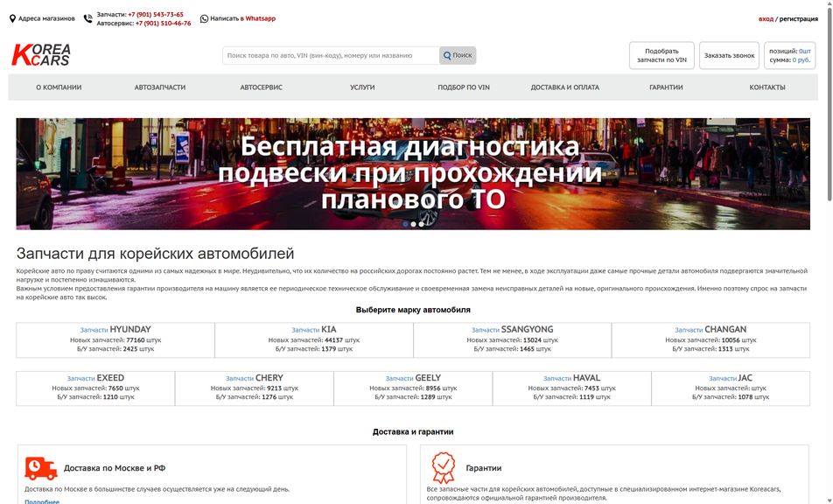
Task: Open АВТОСЕРВИС menu item
Action: pos(261,87)
